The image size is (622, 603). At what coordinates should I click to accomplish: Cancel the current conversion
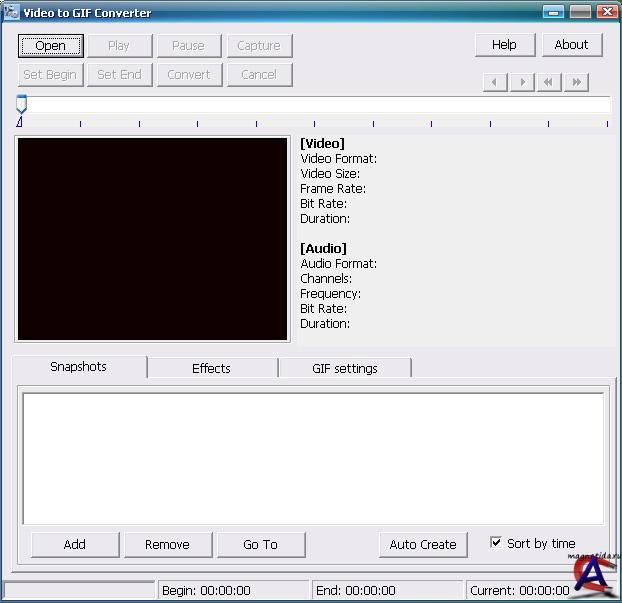(x=259, y=75)
